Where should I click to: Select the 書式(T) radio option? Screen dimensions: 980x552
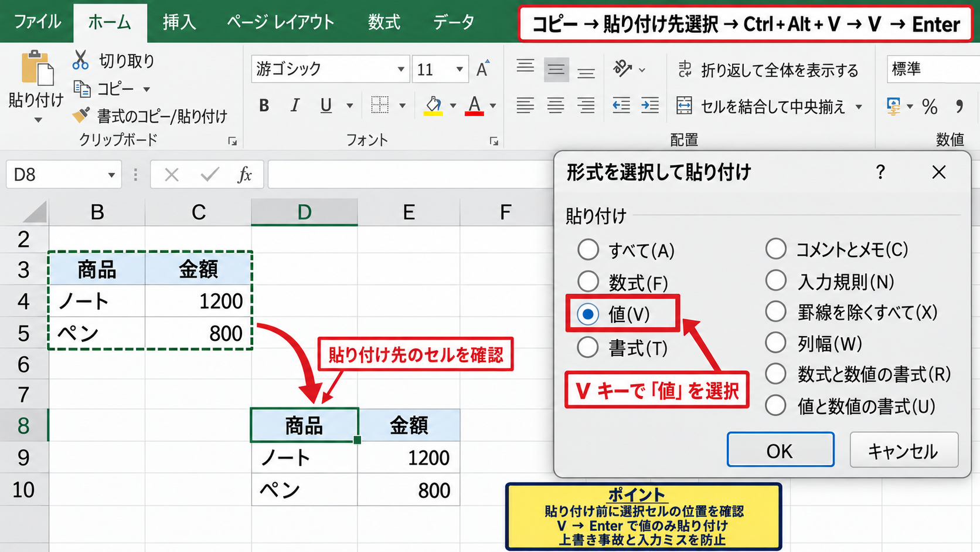point(588,347)
